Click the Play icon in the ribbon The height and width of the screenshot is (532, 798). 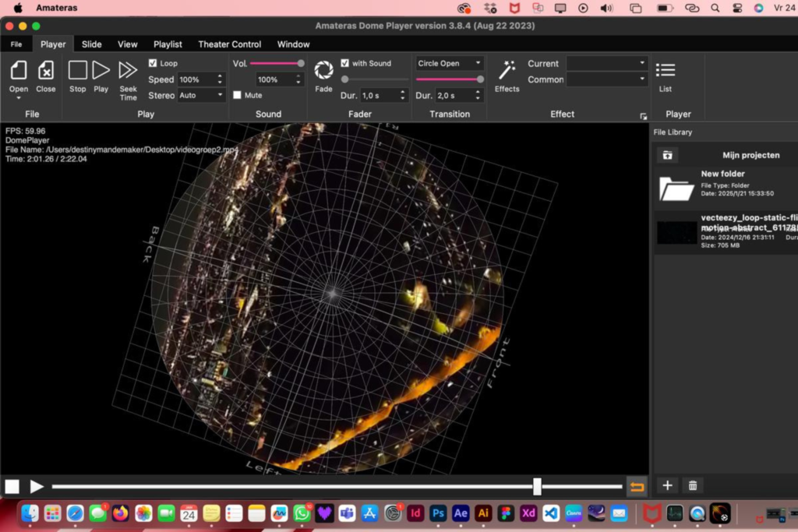click(101, 70)
